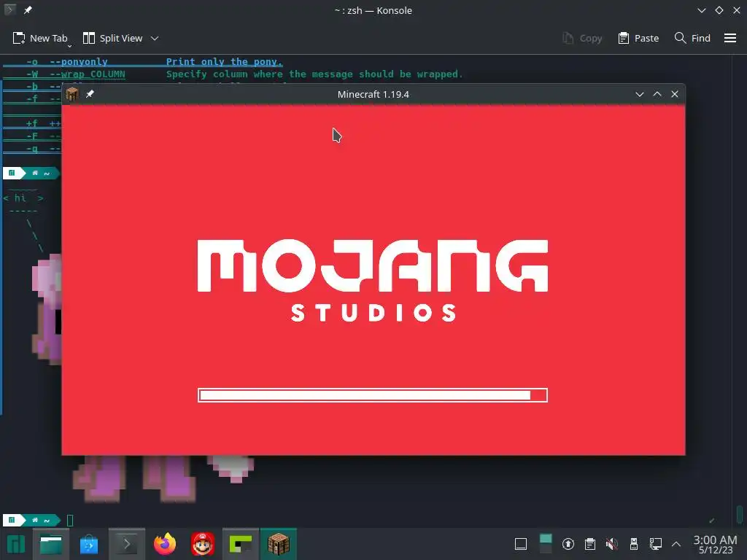Open the Mario icon app in taskbar

pyautogui.click(x=203, y=544)
